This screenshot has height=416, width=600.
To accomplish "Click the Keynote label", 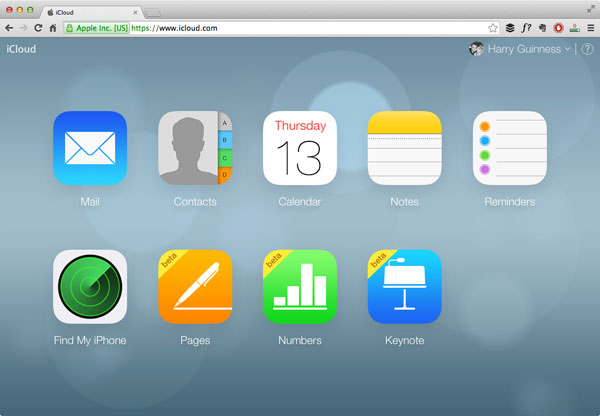I will (x=404, y=341).
